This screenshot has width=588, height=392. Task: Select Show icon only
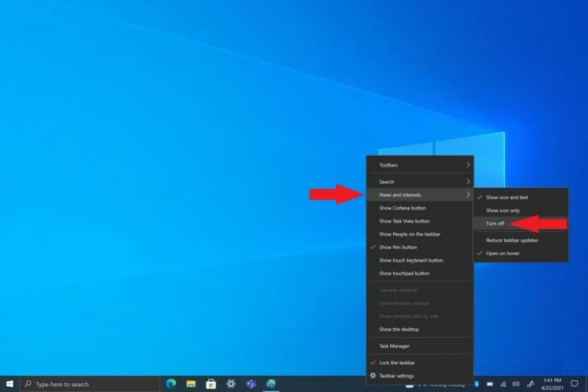[521, 211]
